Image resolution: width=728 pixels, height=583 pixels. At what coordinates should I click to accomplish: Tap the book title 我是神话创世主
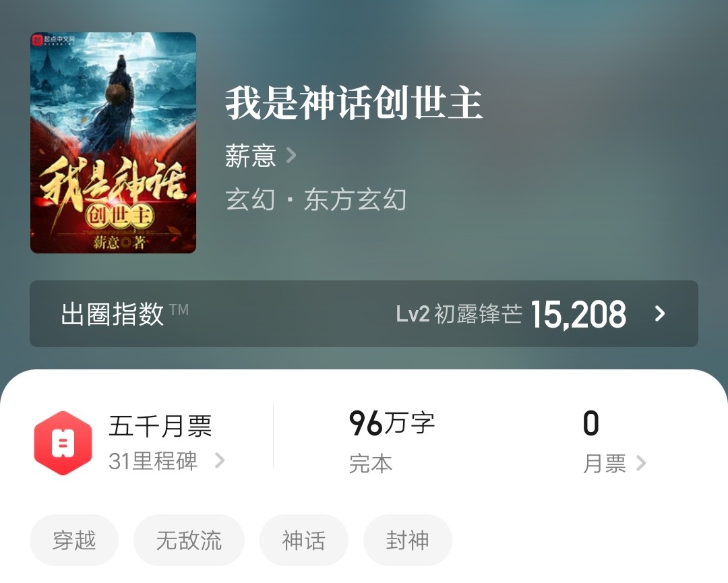(x=354, y=104)
